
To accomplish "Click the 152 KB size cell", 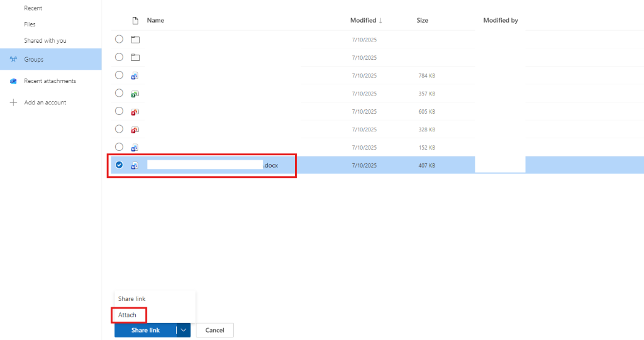I will coord(427,148).
